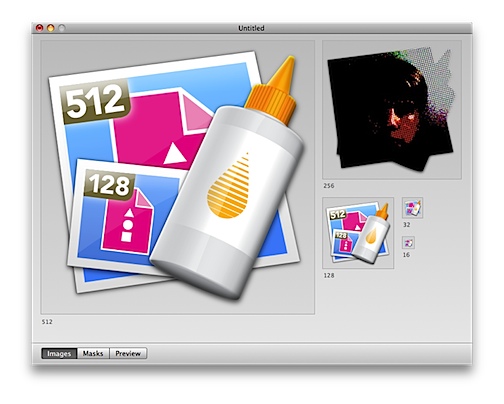Click the "32" size label

coord(407,225)
